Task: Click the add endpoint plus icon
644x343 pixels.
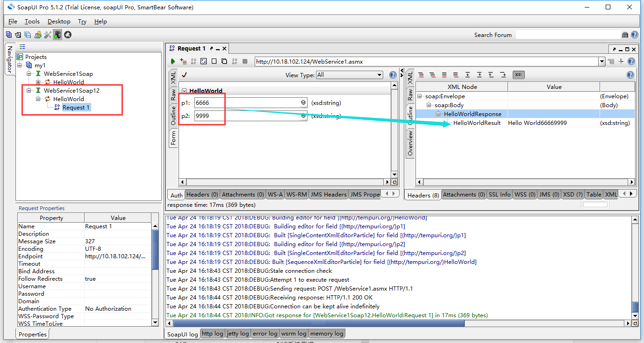Action: [x=621, y=61]
